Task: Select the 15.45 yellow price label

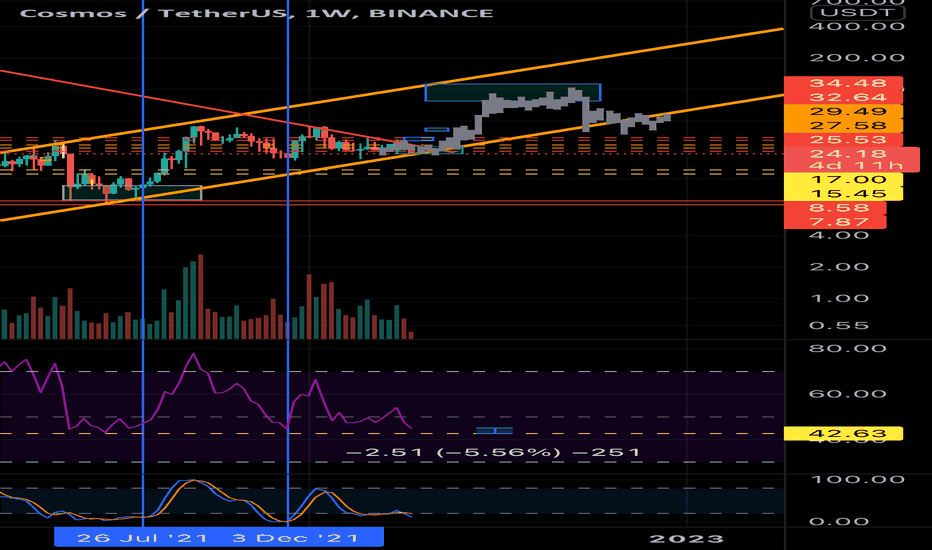Action: click(x=843, y=194)
